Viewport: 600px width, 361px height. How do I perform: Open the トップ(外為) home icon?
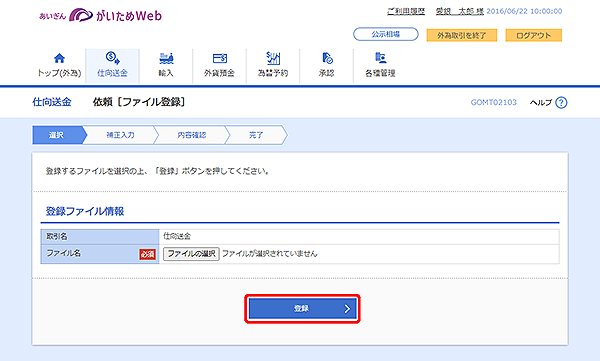click(59, 58)
